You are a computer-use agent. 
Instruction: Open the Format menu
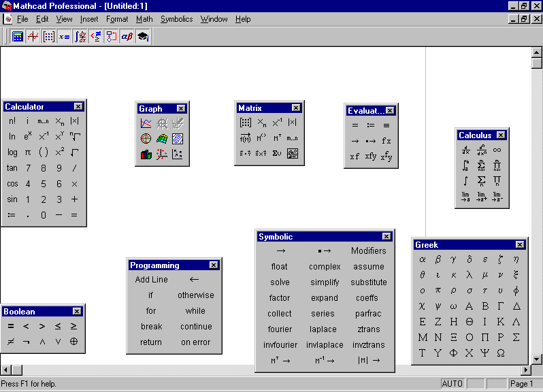tap(117, 19)
